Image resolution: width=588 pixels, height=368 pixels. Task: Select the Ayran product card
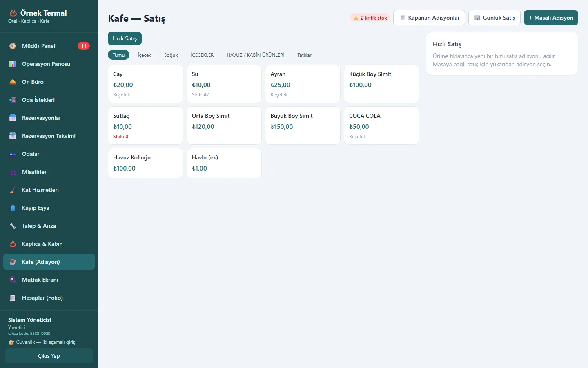tap(303, 84)
